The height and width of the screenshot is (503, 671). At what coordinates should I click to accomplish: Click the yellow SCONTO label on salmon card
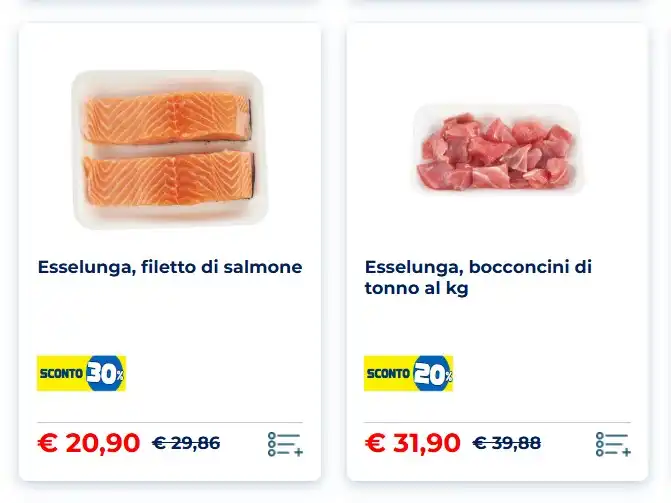[x=61, y=374]
